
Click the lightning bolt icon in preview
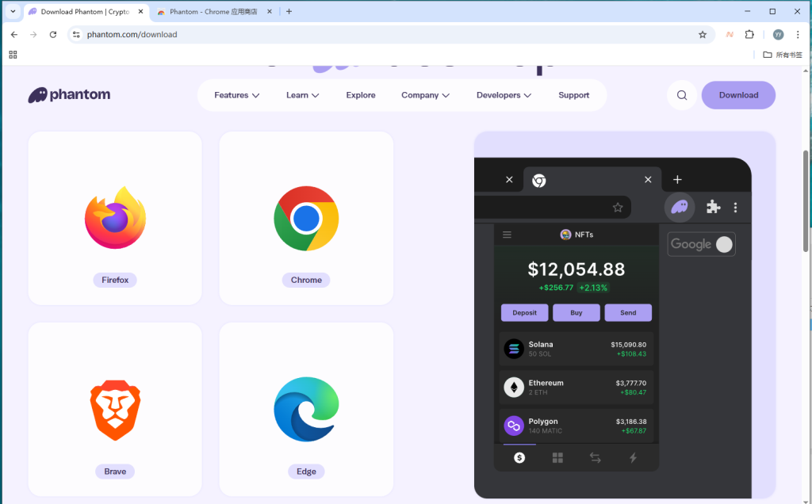pyautogui.click(x=633, y=457)
